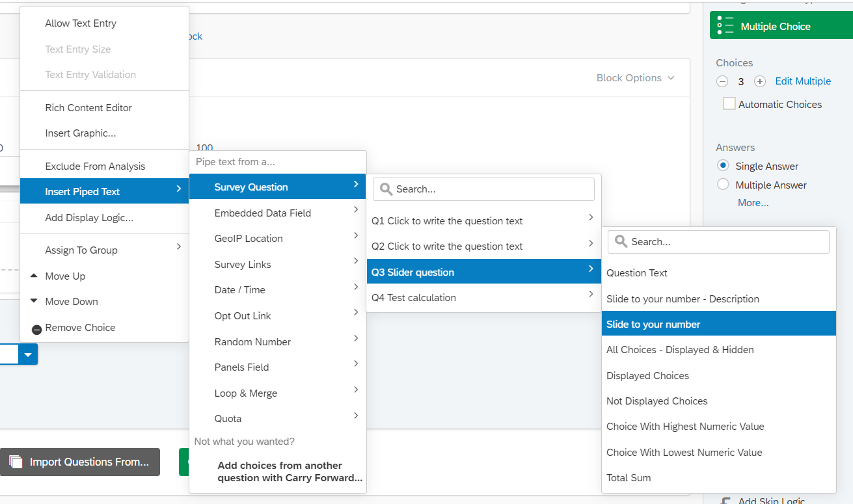Pick Q2 Click to write the question text
Screen dimensions: 853x504
[483, 246]
